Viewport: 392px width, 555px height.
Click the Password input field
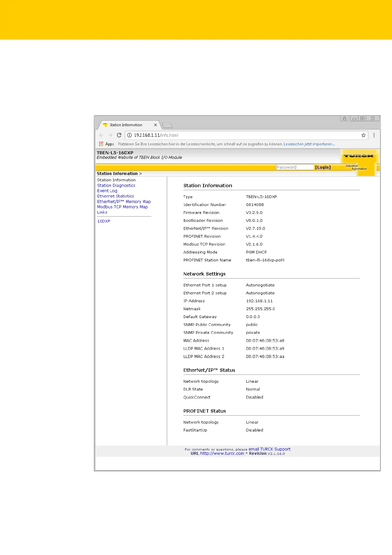point(295,167)
